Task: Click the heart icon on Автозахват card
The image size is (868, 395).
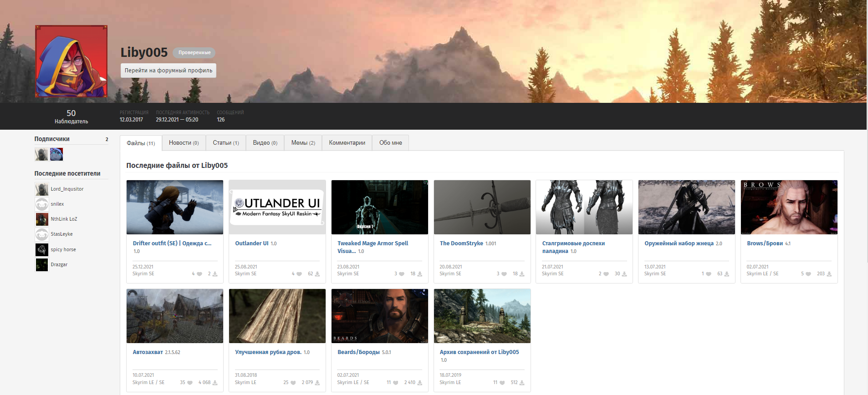Action: pyautogui.click(x=190, y=383)
